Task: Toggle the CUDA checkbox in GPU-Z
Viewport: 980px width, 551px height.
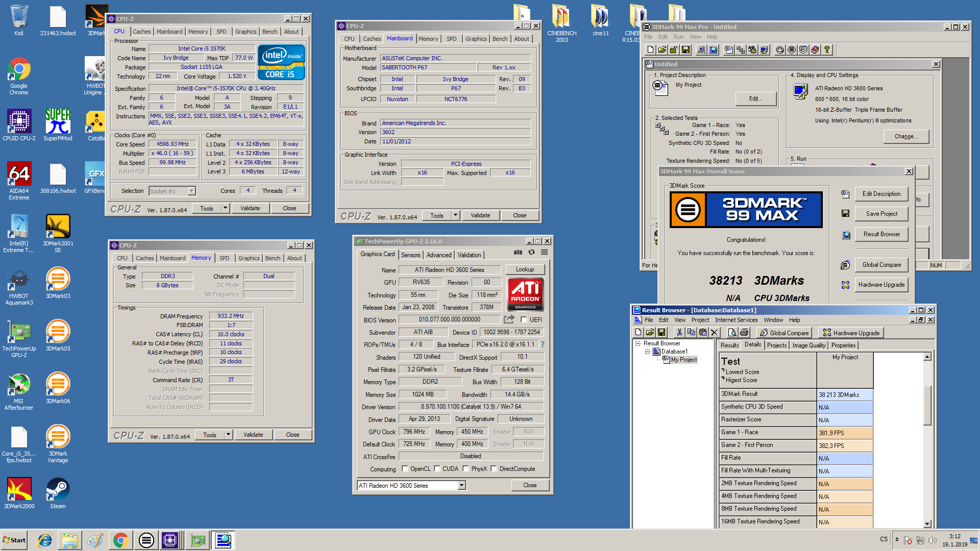Action: pos(437,469)
